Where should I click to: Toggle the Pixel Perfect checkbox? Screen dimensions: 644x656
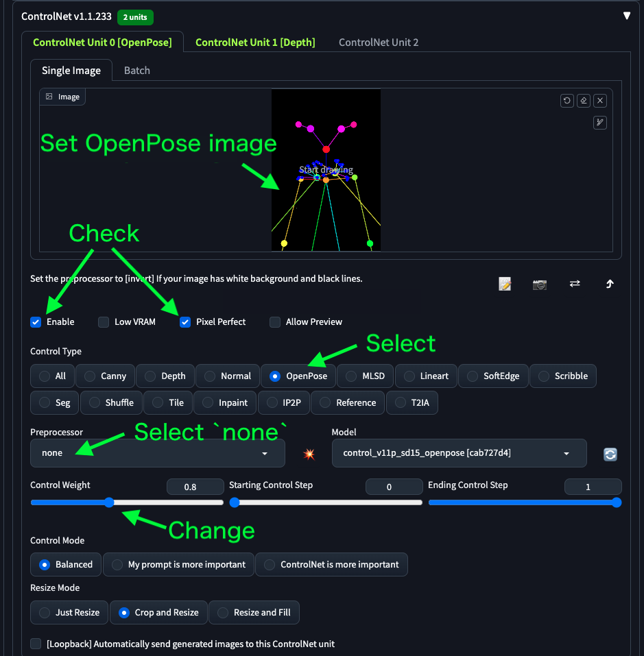[x=185, y=322]
